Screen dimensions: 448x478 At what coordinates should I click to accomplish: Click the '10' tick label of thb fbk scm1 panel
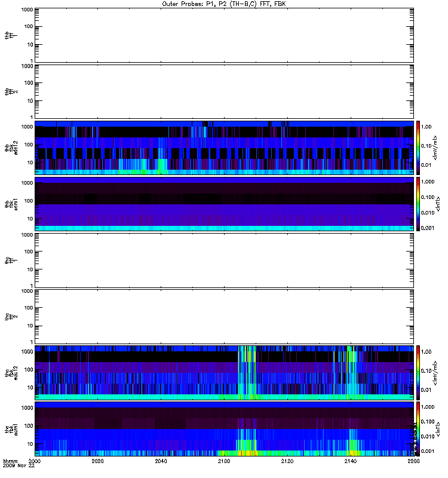(30, 219)
